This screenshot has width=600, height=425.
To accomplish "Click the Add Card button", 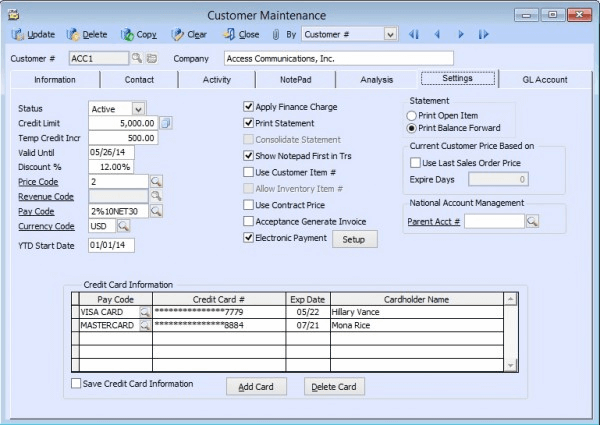I will (256, 387).
